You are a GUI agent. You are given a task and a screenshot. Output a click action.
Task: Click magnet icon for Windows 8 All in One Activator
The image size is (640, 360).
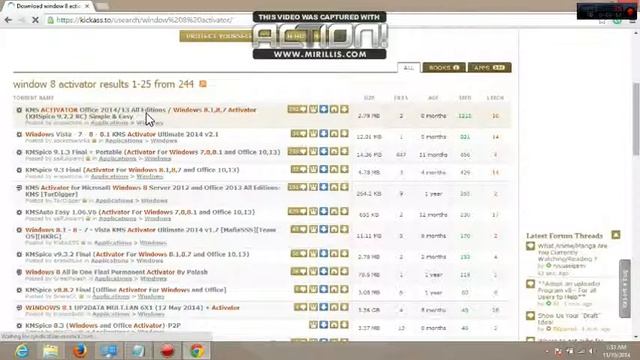pyautogui.click(x=334, y=271)
